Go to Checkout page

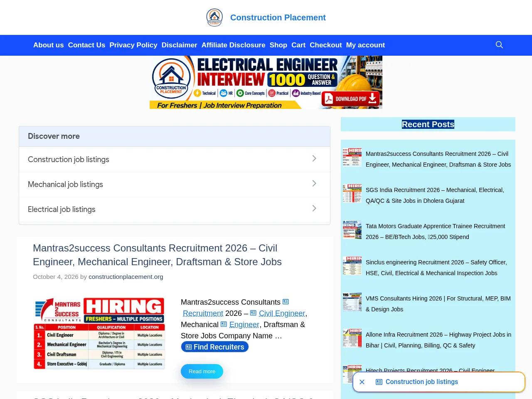tap(326, 45)
